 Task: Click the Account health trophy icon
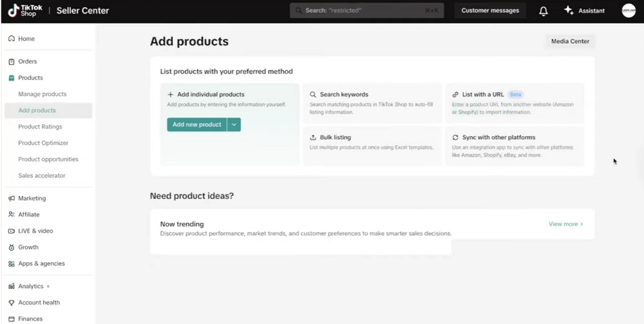[x=12, y=303]
